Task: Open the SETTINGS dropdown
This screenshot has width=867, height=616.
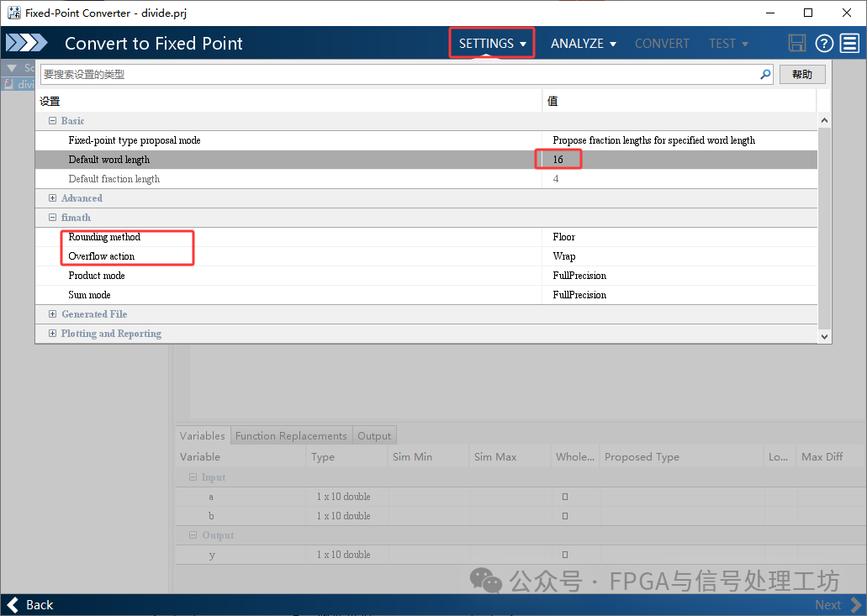Action: pyautogui.click(x=492, y=43)
